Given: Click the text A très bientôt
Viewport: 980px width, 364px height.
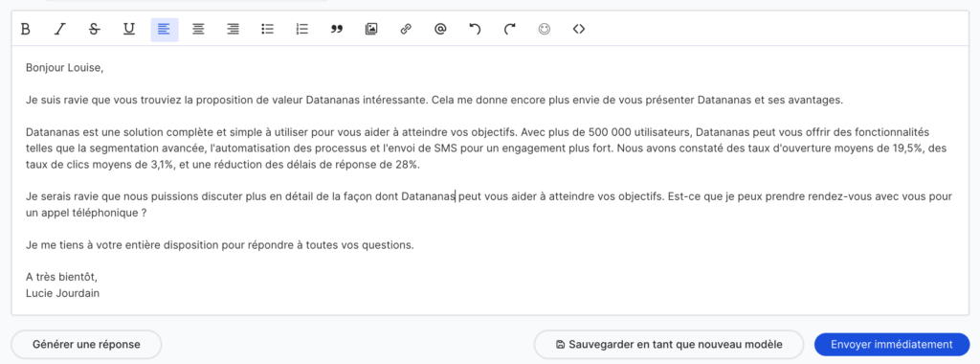Looking at the screenshot, I should pos(62,276).
